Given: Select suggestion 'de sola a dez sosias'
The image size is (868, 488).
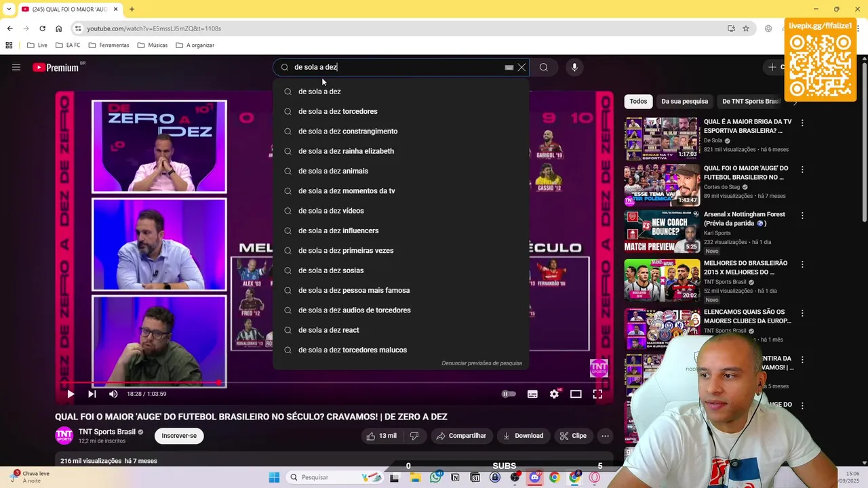Looking at the screenshot, I should 401,270.
